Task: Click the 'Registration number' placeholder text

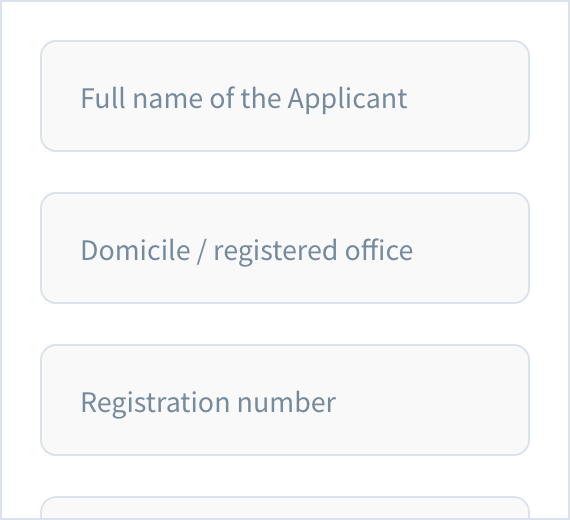Action: tap(208, 403)
